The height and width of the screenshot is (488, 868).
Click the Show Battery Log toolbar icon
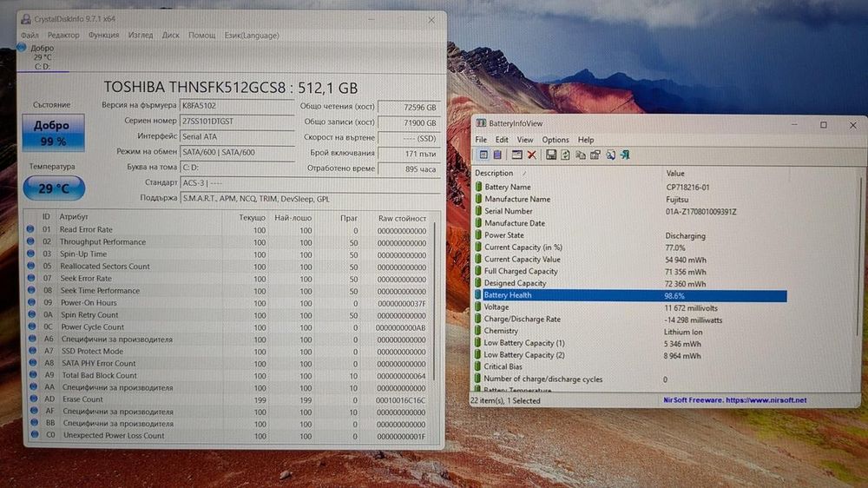tap(497, 155)
